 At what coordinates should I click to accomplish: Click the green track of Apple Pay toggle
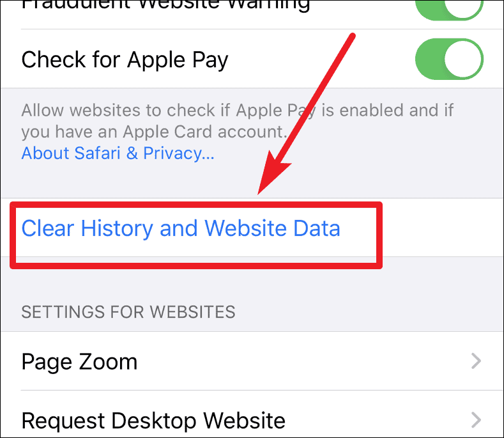(x=429, y=59)
